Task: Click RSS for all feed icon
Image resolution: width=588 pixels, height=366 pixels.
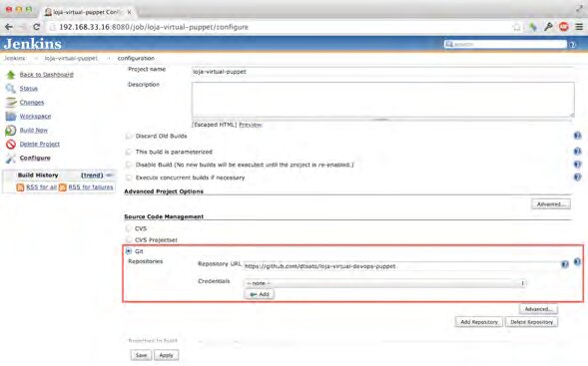Action: pyautogui.click(x=20, y=187)
